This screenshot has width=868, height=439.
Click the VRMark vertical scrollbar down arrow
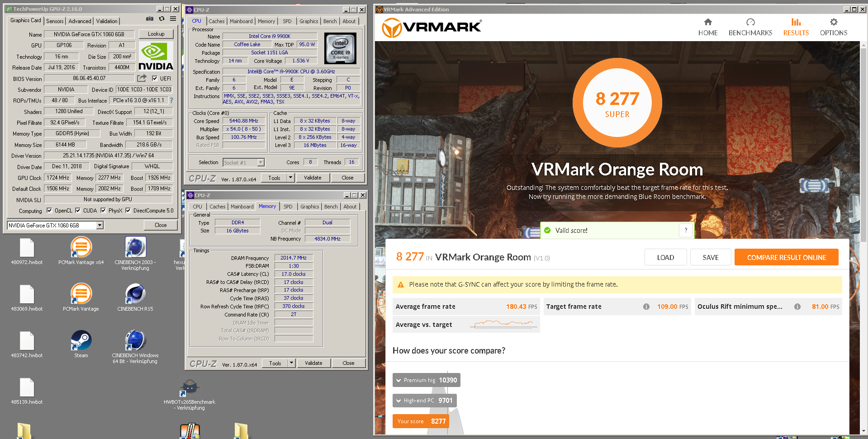click(x=863, y=431)
